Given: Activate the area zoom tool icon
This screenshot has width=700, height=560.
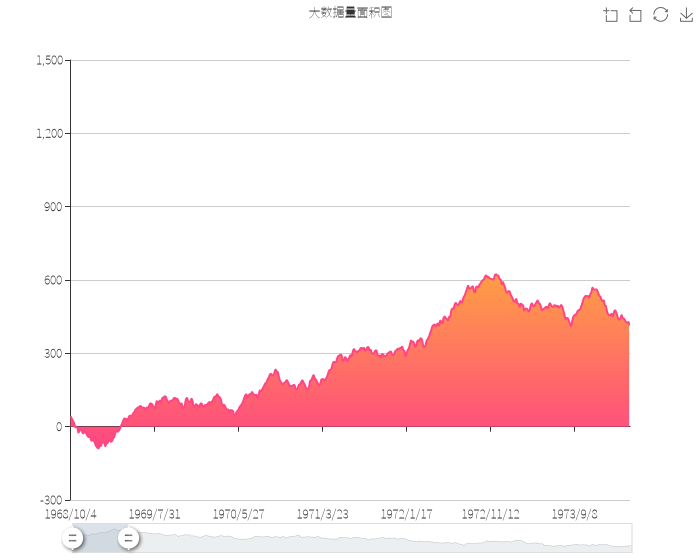Looking at the screenshot, I should tap(611, 14).
